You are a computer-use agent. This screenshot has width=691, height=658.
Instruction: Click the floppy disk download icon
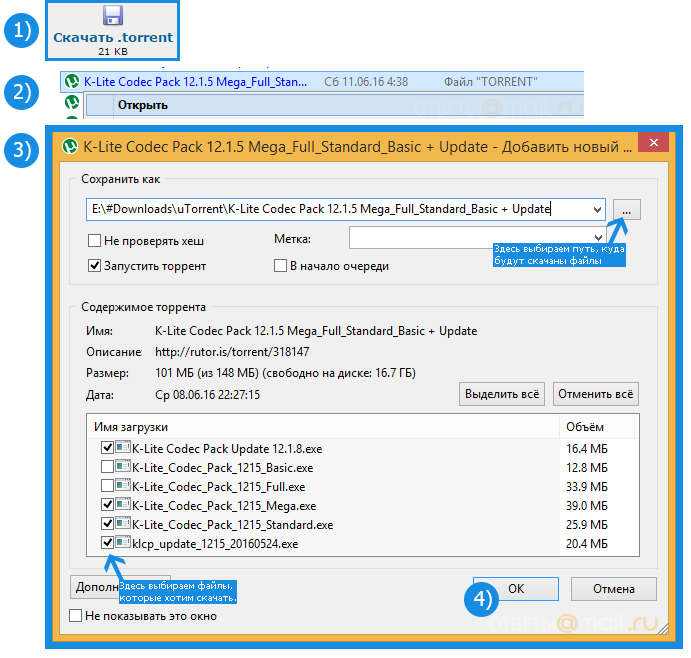click(113, 15)
